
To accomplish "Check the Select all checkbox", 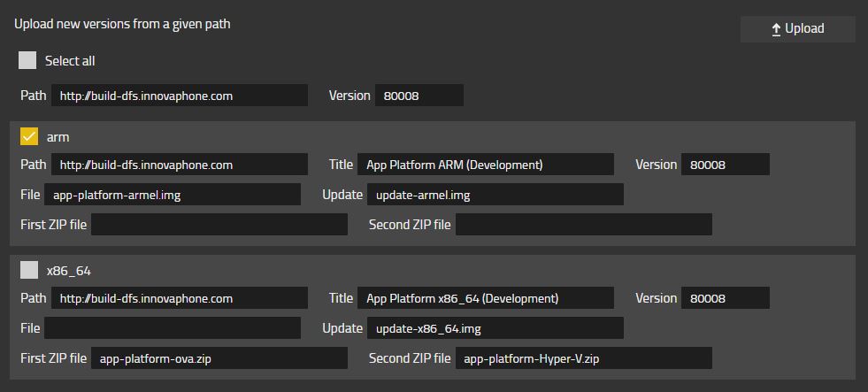I will pos(28,61).
